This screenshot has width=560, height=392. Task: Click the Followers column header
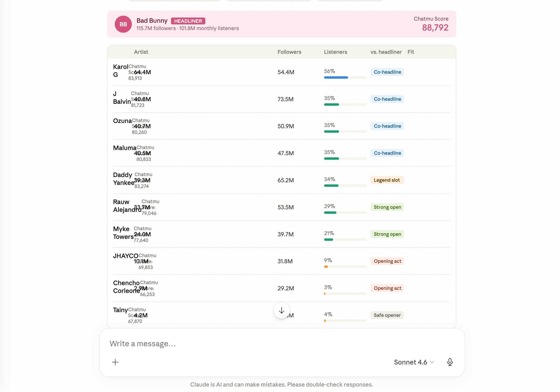point(289,52)
